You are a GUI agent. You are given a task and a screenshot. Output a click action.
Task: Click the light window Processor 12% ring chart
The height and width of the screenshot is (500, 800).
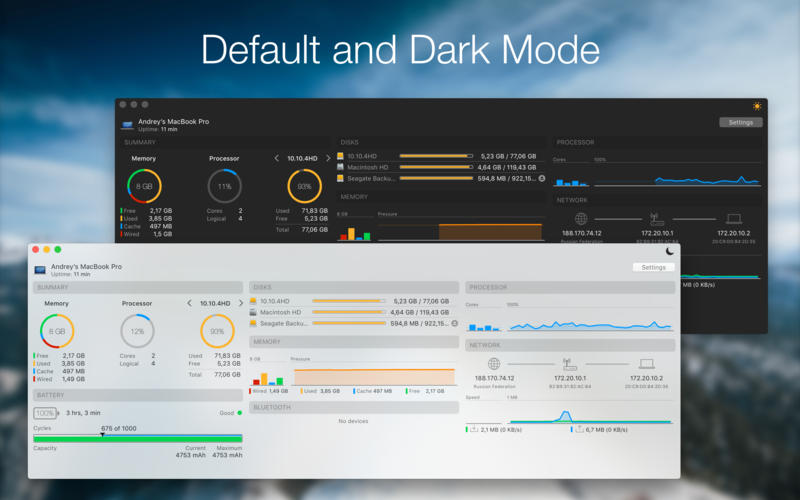[137, 331]
